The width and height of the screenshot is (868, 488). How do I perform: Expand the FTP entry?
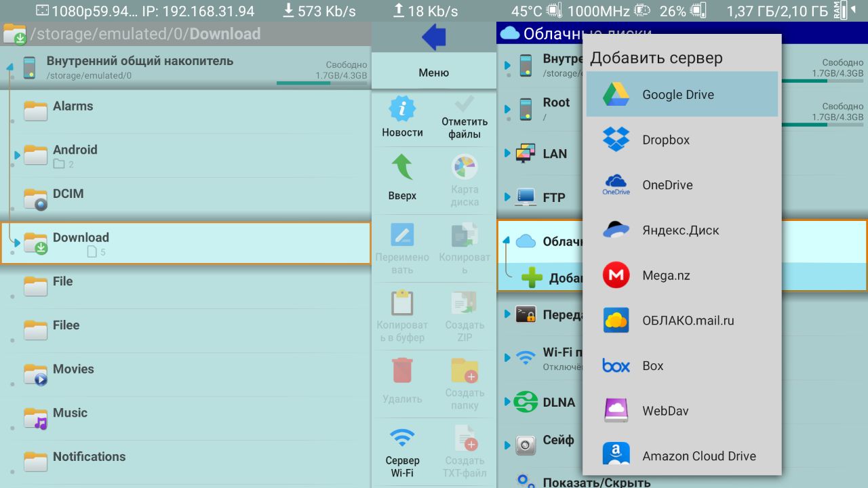pyautogui.click(x=507, y=197)
